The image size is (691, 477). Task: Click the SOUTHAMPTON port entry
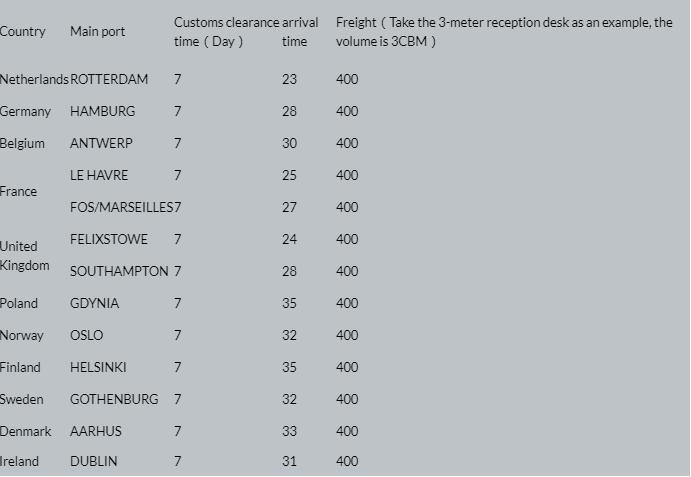[x=119, y=271]
